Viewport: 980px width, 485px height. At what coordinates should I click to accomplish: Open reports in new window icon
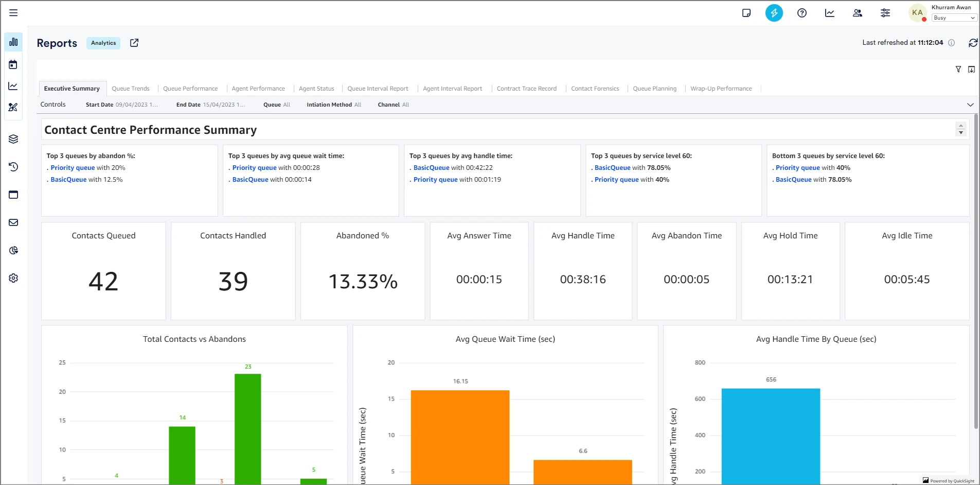pyautogui.click(x=134, y=43)
